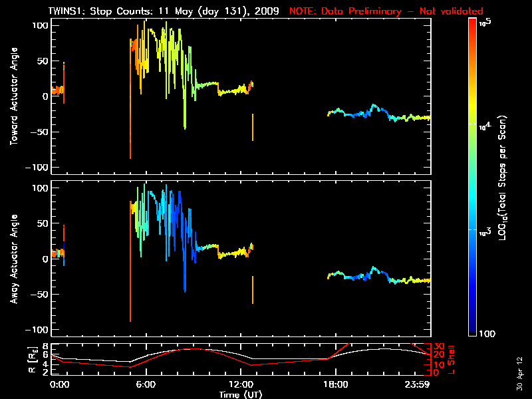Click the '100' tick on Toward panel axis
Viewport: 532px width, 399px height.
coord(40,25)
